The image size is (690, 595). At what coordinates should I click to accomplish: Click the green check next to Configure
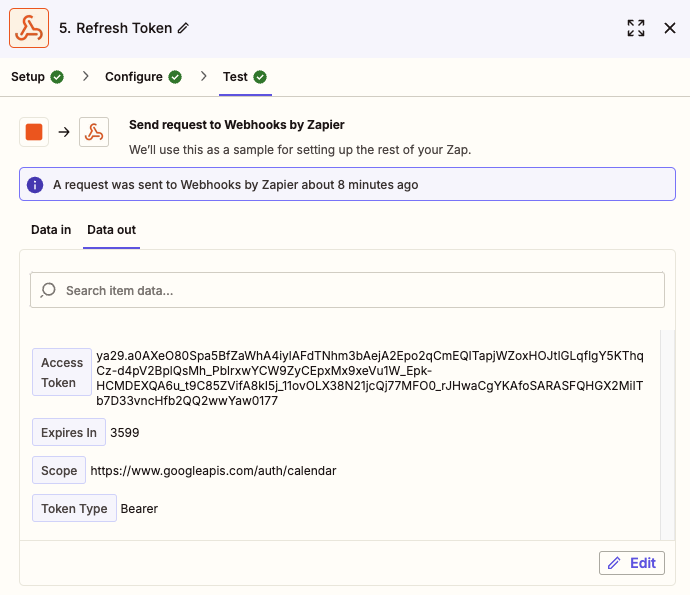tap(175, 77)
